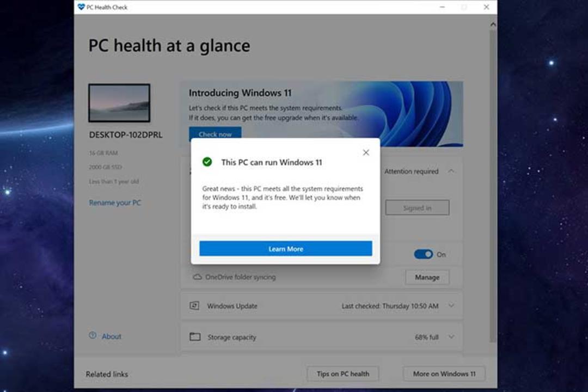
Task: Click the vertical scrollbar up arrow
Action: [x=493, y=24]
